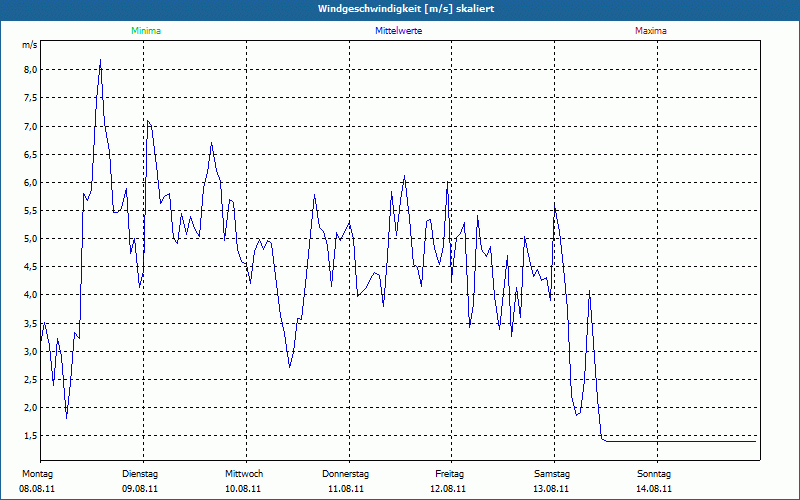
Task: Click the 2,0 y-axis value
Action: click(31, 408)
